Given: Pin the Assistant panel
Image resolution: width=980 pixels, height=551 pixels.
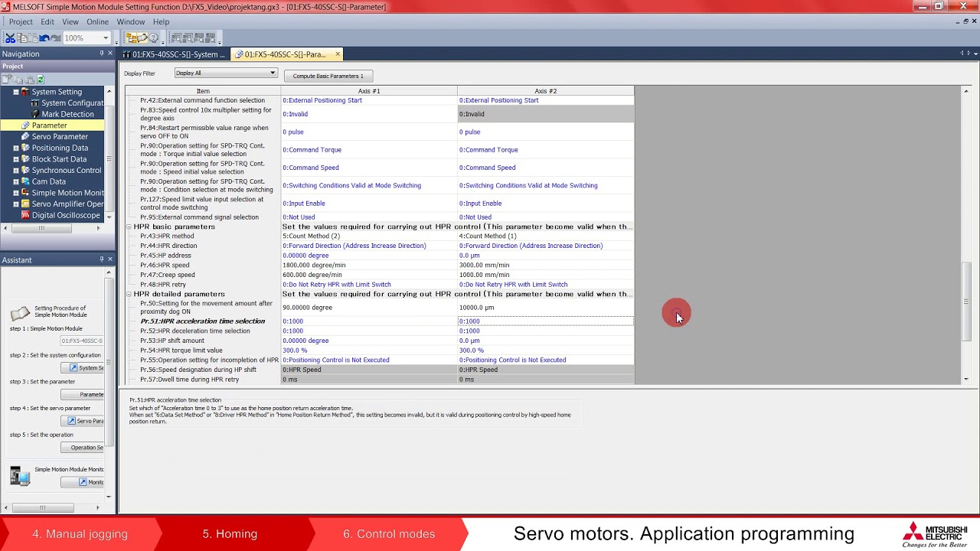Looking at the screenshot, I should (x=102, y=259).
